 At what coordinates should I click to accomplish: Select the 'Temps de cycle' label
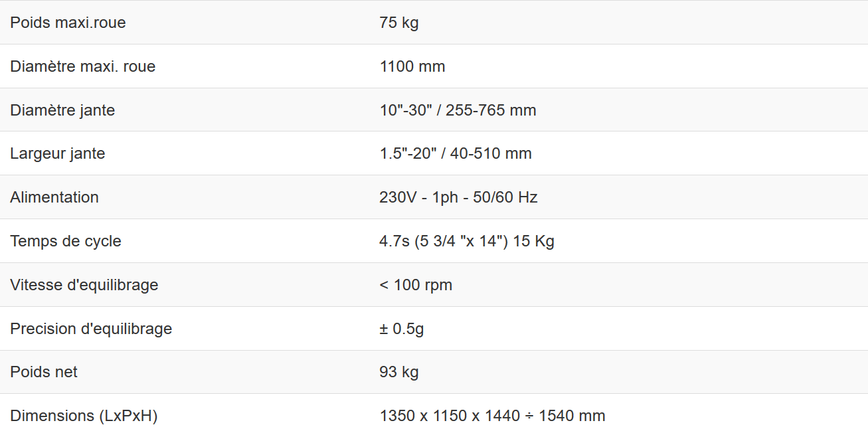[66, 241]
